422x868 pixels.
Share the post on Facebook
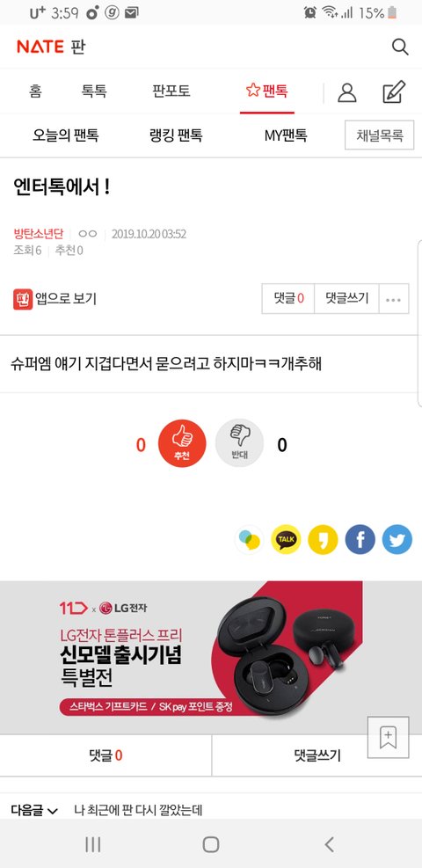360,539
